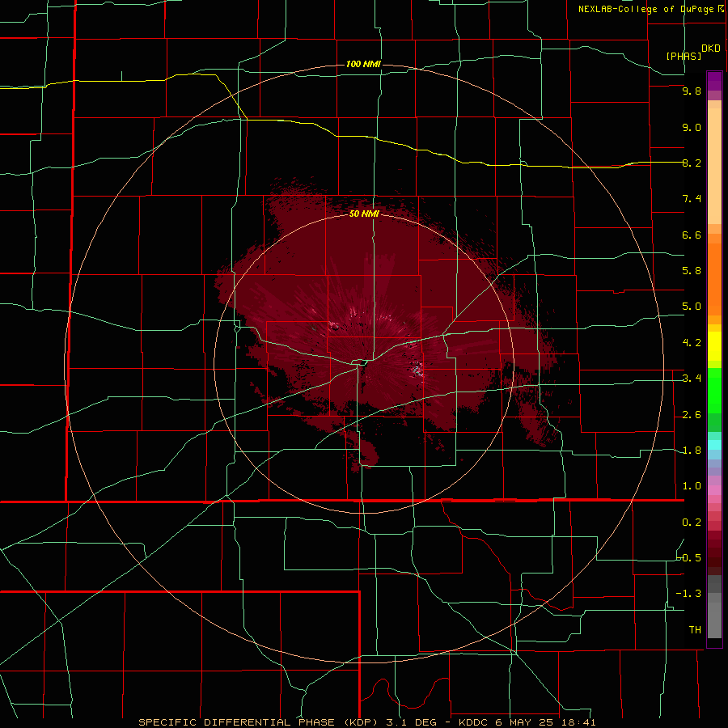
Task: Click the -0.5 value on the color scale
Action: pos(689,558)
